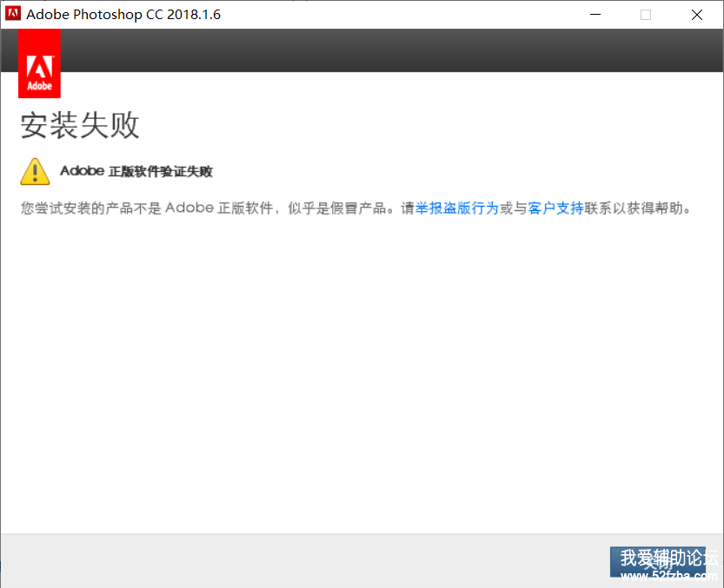Click the empty gray footer bar
The image size is (724, 588).
(304, 560)
